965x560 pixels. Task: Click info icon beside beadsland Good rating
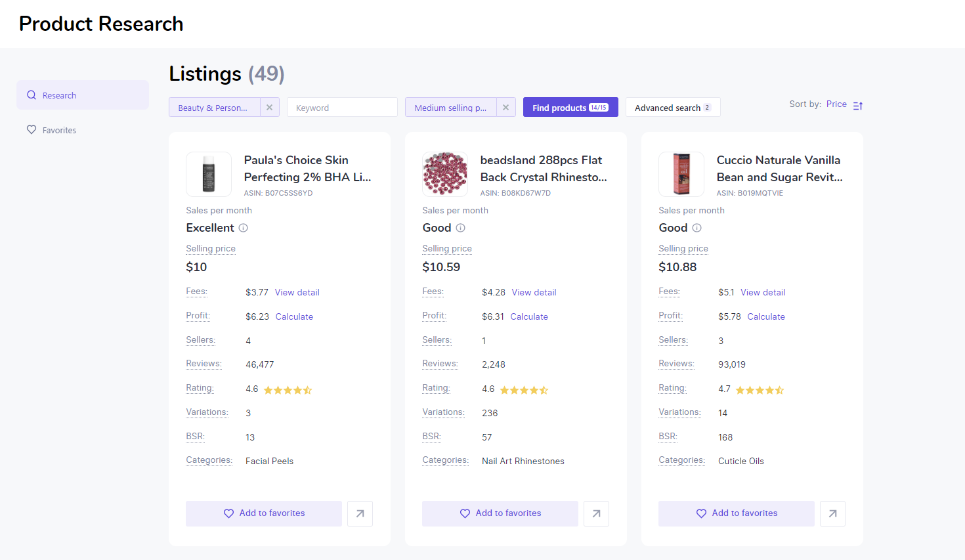460,228
